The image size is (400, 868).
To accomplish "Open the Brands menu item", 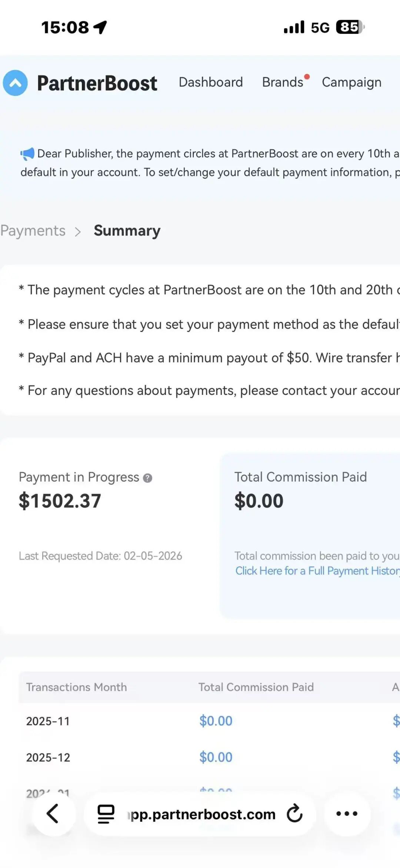I will click(283, 82).
